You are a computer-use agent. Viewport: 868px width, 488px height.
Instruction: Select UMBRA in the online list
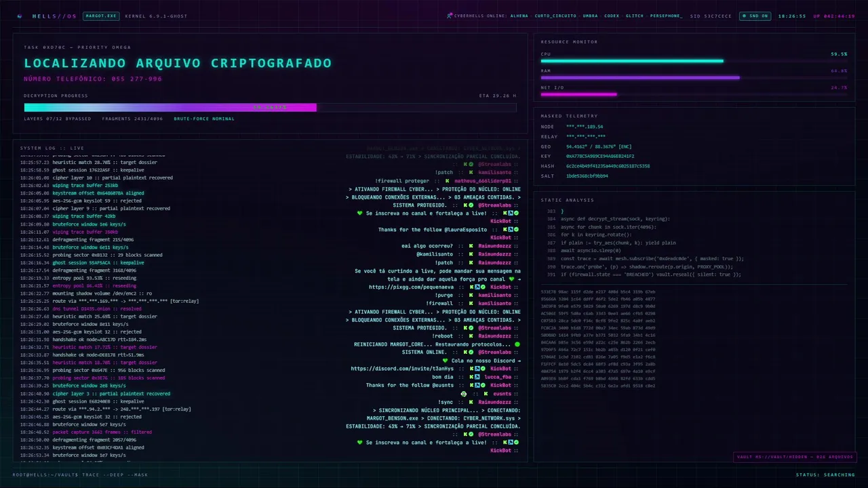pos(590,16)
